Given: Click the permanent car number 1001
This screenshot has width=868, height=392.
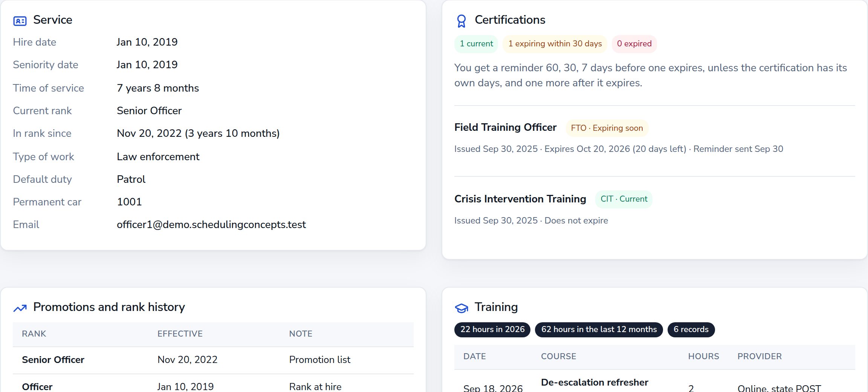Looking at the screenshot, I should pos(129,202).
